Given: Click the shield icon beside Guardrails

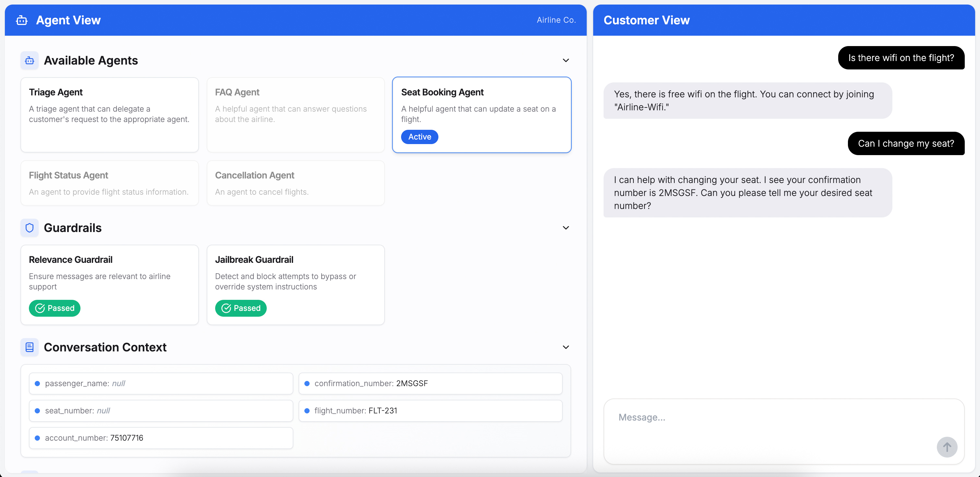Looking at the screenshot, I should (x=29, y=227).
